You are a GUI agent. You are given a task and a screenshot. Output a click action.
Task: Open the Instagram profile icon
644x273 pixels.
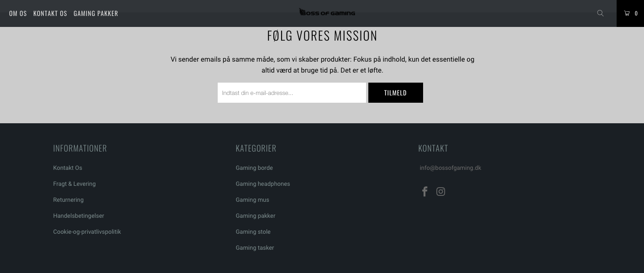(x=440, y=192)
